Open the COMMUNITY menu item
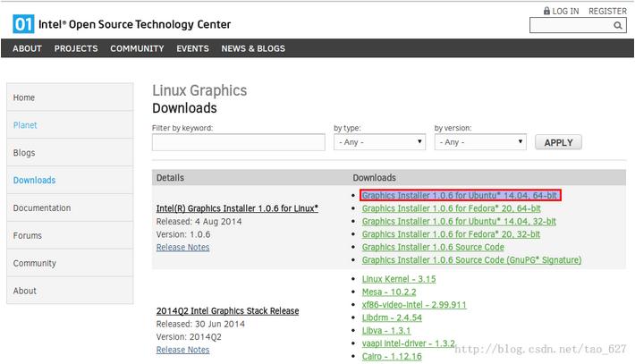Image resolution: width=635 pixels, height=364 pixels. 137,48
